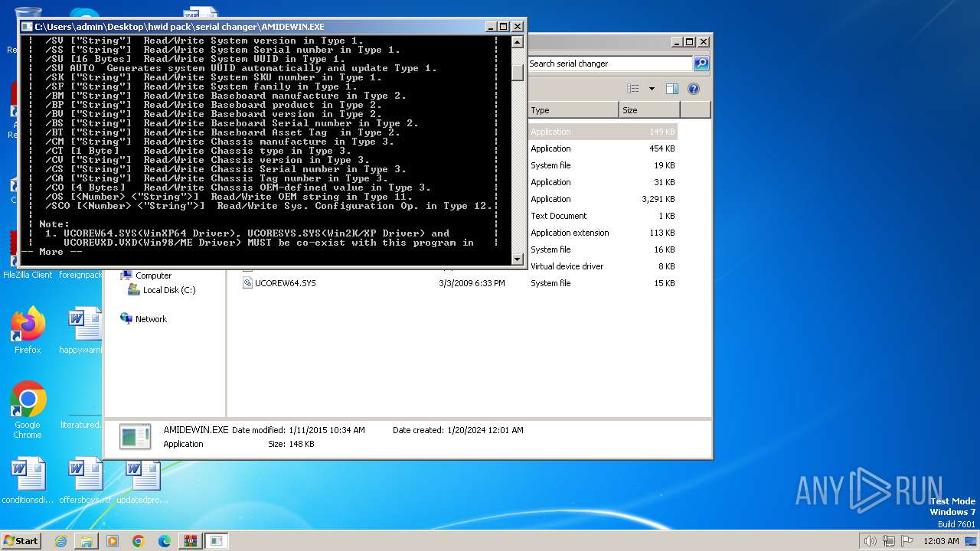Viewport: 980px width, 551px height.
Task: Open Microsoft Edge from the taskbar
Action: (x=165, y=541)
